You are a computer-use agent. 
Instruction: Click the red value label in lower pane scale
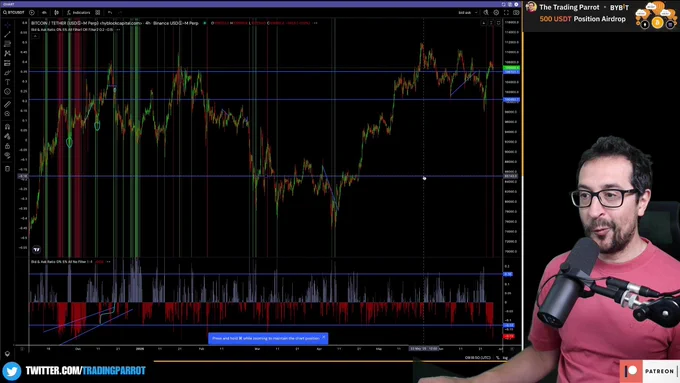click(509, 336)
